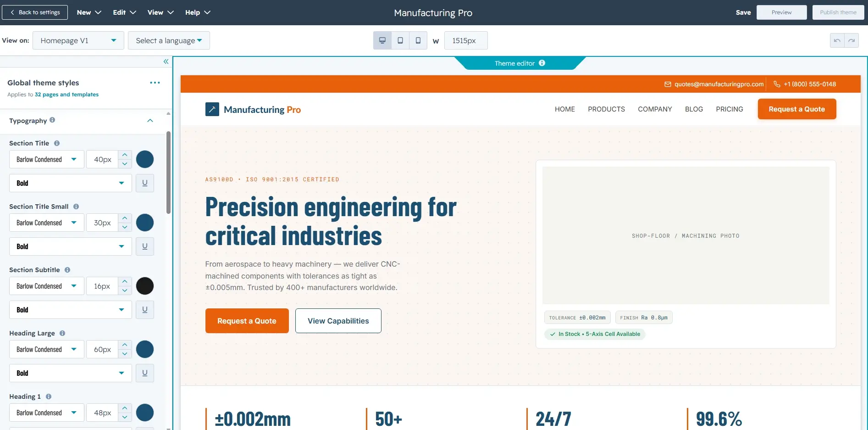Click the Preview button
The image size is (868, 430).
click(781, 12)
